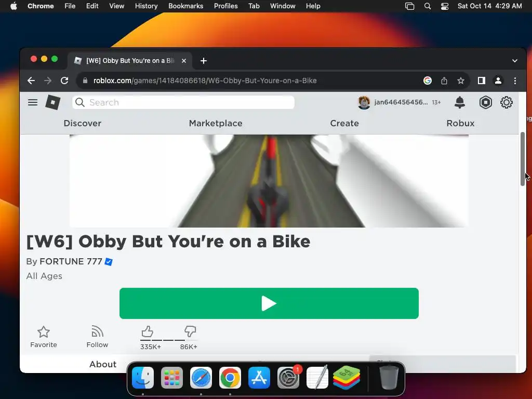Open the Marketplace page
The height and width of the screenshot is (399, 532).
216,123
